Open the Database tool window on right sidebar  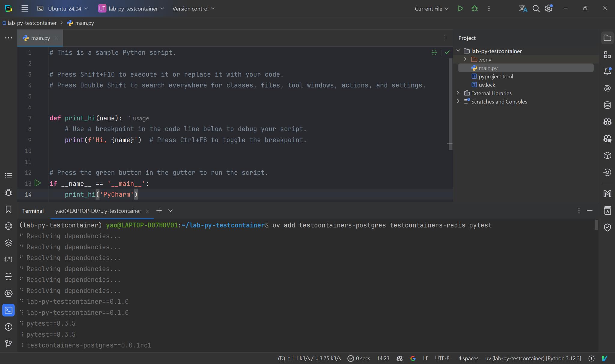tap(607, 105)
